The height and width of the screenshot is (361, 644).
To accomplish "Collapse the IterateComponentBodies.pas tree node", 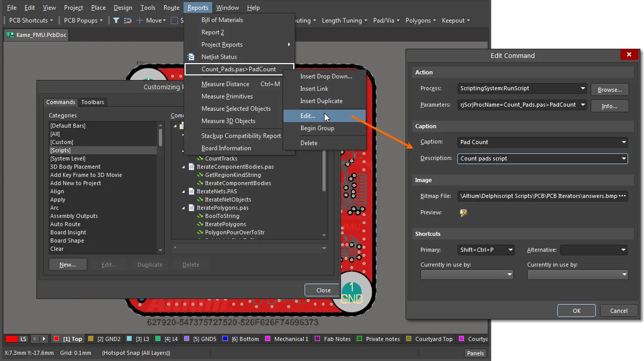I will point(184,167).
